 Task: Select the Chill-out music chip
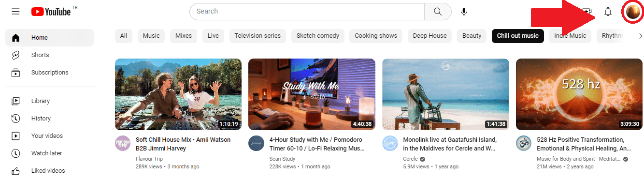coord(518,36)
